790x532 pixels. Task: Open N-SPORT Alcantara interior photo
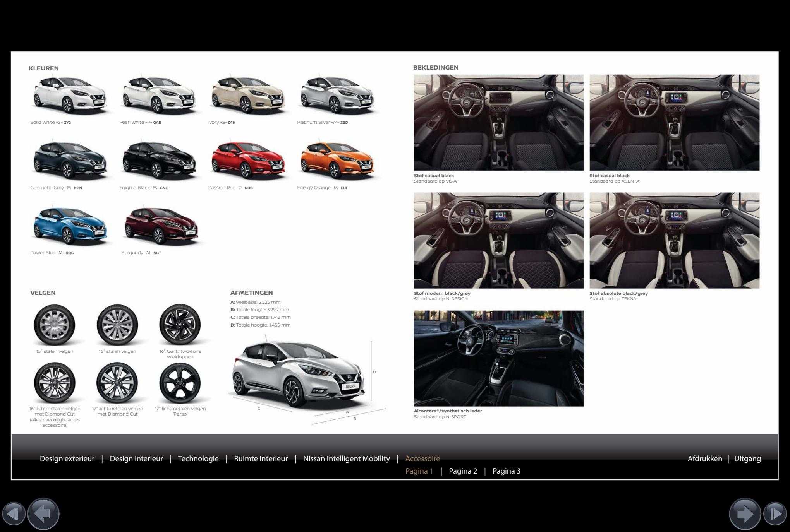tap(498, 358)
